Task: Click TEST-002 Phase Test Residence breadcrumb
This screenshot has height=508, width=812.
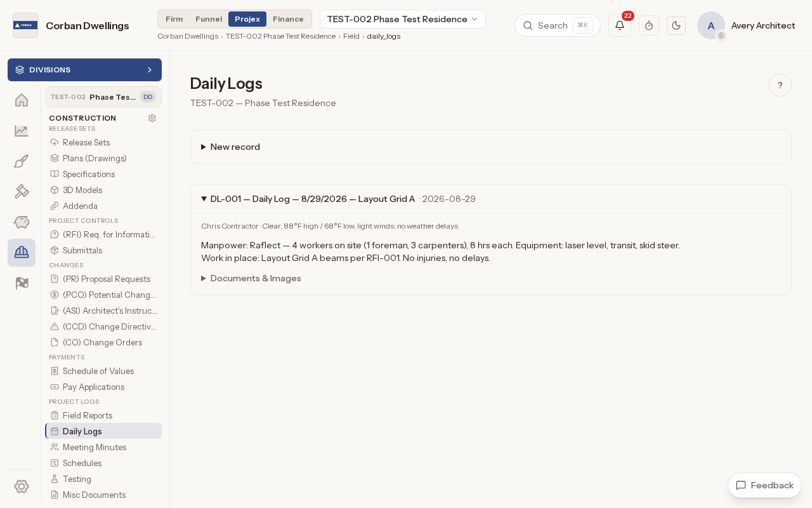Action: point(280,36)
